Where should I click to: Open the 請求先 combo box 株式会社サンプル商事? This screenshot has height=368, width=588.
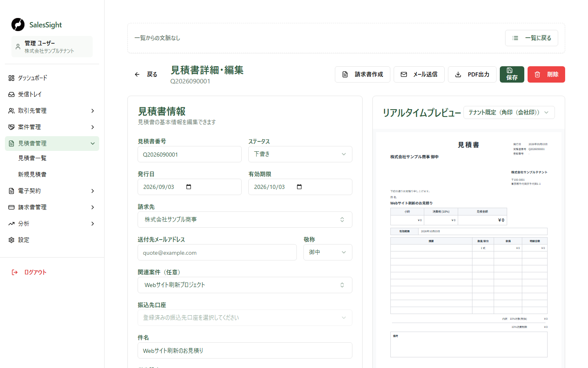coord(245,220)
